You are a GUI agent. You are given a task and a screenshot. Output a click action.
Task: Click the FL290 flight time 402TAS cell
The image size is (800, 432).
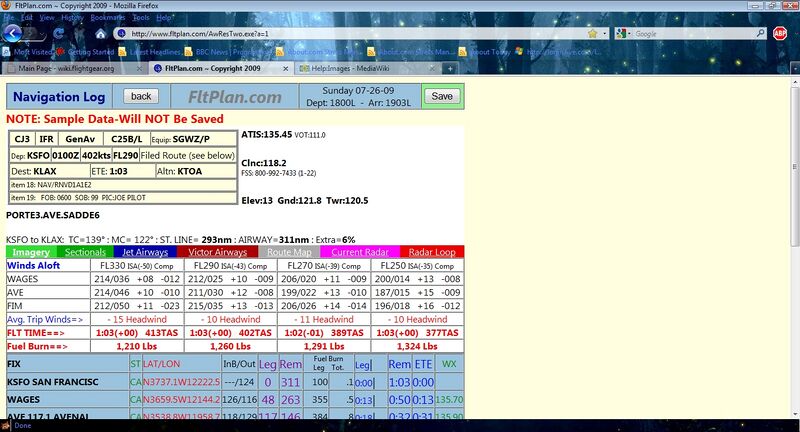click(x=231, y=333)
